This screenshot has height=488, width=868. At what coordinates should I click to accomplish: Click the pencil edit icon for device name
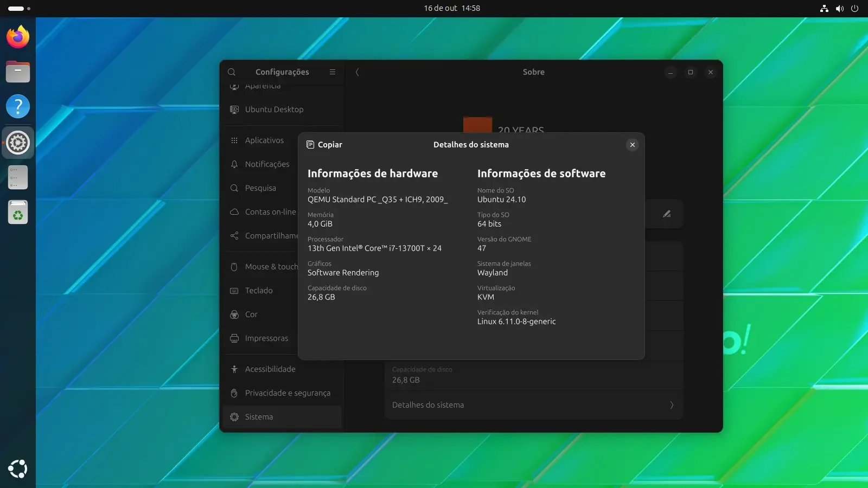tap(667, 214)
